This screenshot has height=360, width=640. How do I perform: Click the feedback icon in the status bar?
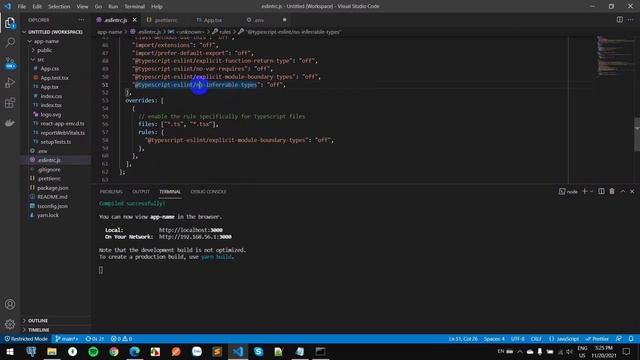coord(619,339)
